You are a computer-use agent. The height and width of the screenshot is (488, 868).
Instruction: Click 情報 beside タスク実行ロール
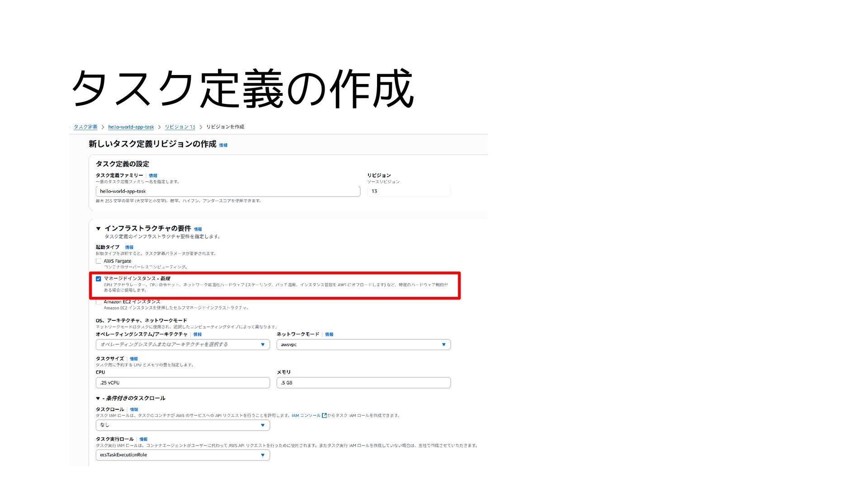click(143, 440)
